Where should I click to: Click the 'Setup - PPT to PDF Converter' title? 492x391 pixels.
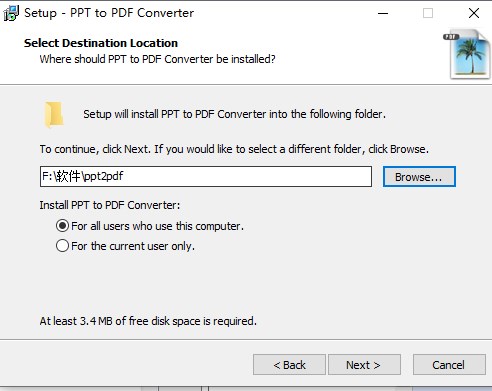[109, 13]
